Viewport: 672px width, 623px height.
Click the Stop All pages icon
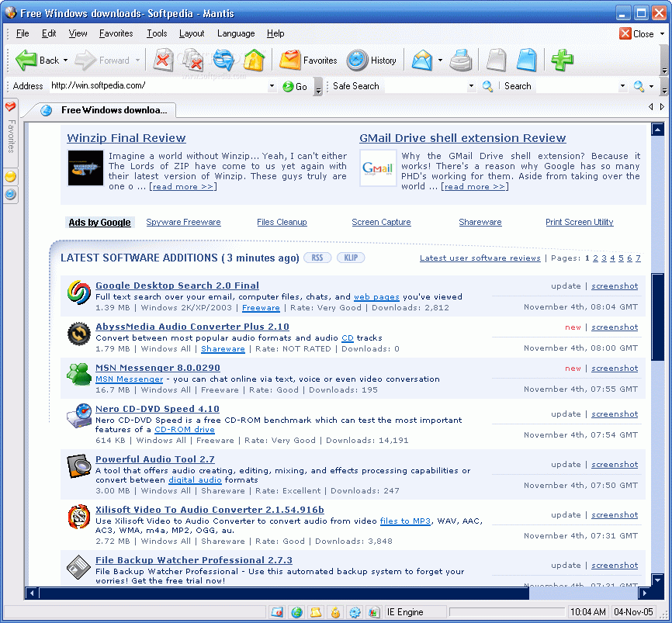pyautogui.click(x=193, y=60)
